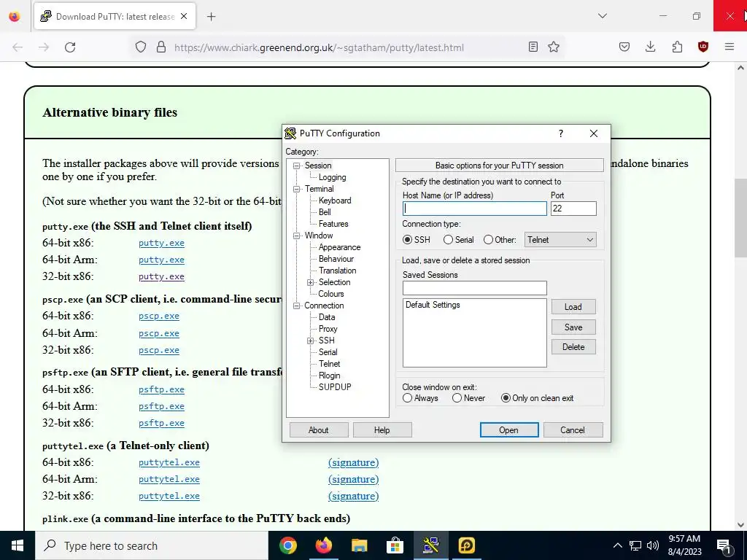Click the Load session button
Viewport: 747px width, 560px height.
tap(573, 307)
